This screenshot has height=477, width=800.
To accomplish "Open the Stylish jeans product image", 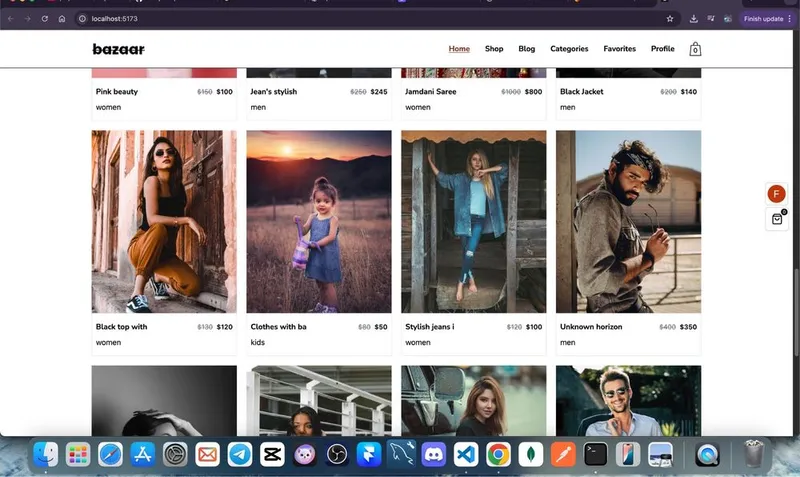I will (x=473, y=221).
